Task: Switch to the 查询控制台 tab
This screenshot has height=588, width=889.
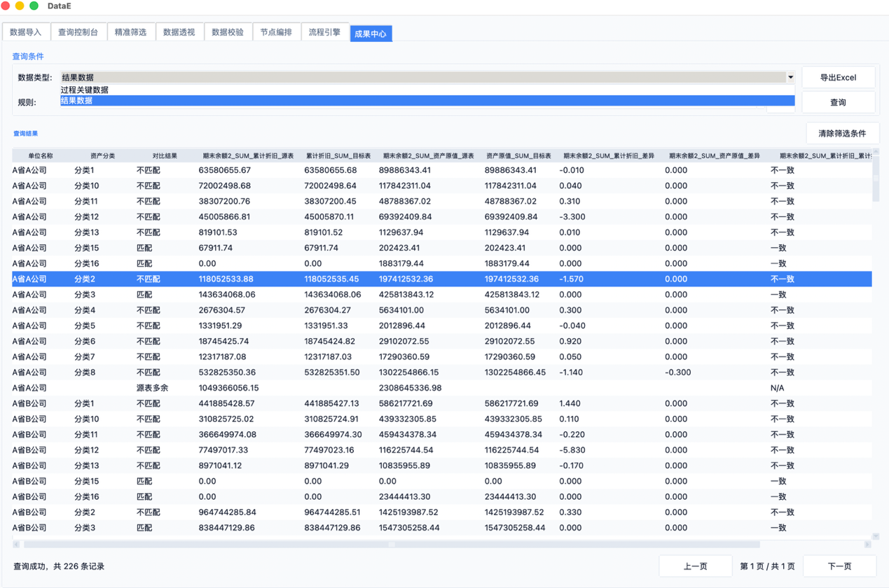Action: [x=78, y=32]
